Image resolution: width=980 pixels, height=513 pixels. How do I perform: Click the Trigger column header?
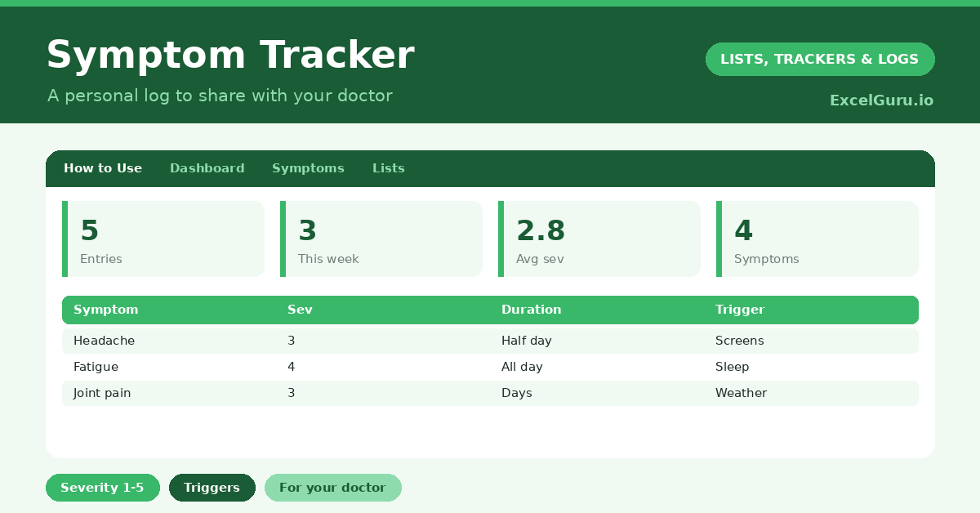pyautogui.click(x=740, y=310)
